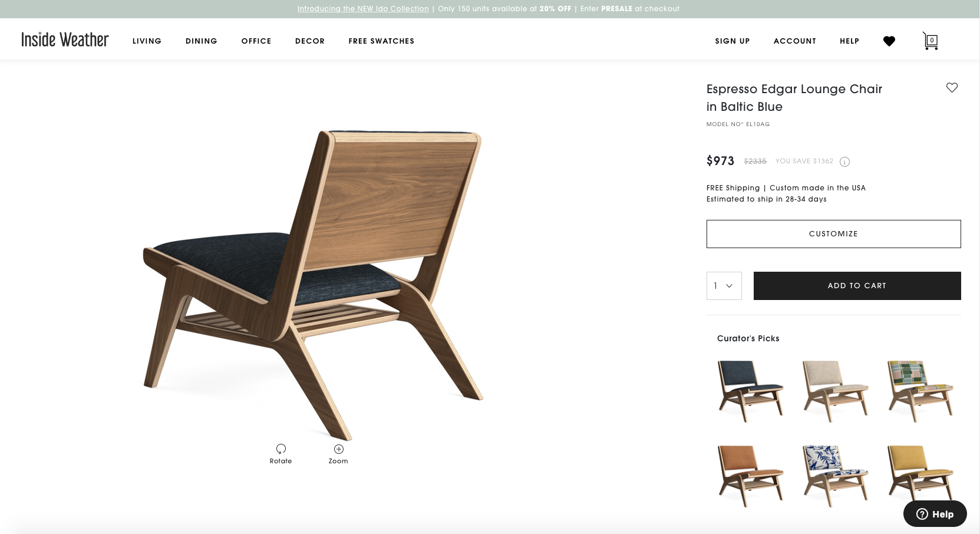The height and width of the screenshot is (534, 980).
Task: Open the shopping cart icon
Action: (930, 41)
